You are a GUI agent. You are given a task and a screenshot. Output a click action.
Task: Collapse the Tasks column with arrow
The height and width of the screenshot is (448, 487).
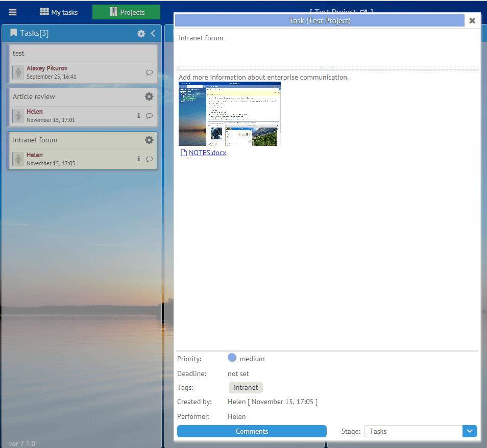153,33
